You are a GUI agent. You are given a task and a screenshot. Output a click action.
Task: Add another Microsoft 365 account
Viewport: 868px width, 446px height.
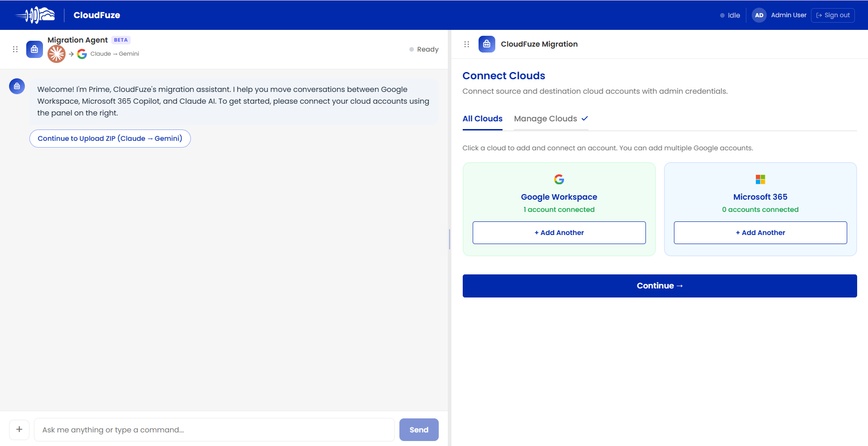point(760,233)
